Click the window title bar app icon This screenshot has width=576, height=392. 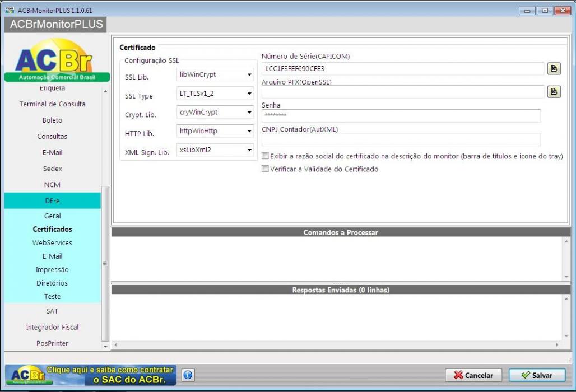point(10,10)
